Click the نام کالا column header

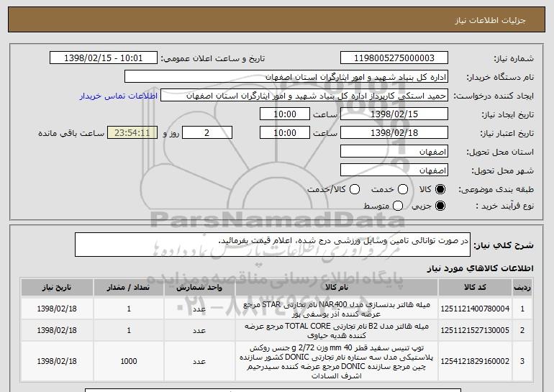point(337,287)
